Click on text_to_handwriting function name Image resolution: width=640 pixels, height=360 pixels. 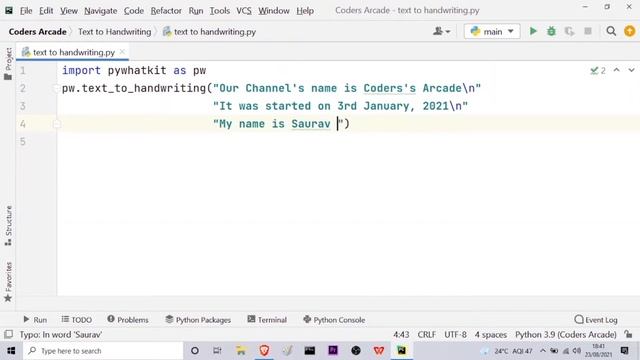click(144, 88)
